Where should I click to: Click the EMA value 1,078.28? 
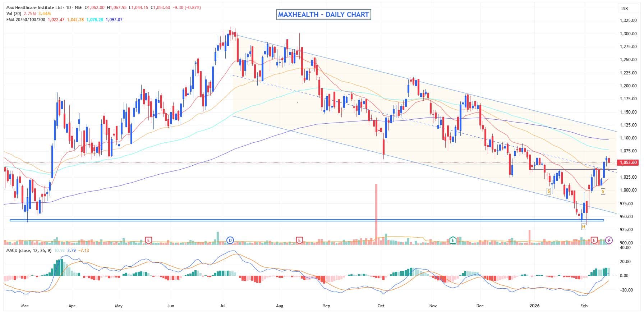coord(95,20)
